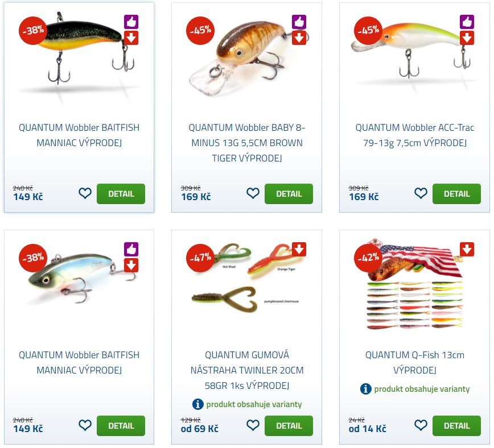
Task: Click heart icon for Q-Fish 13cm
Action: [421, 425]
